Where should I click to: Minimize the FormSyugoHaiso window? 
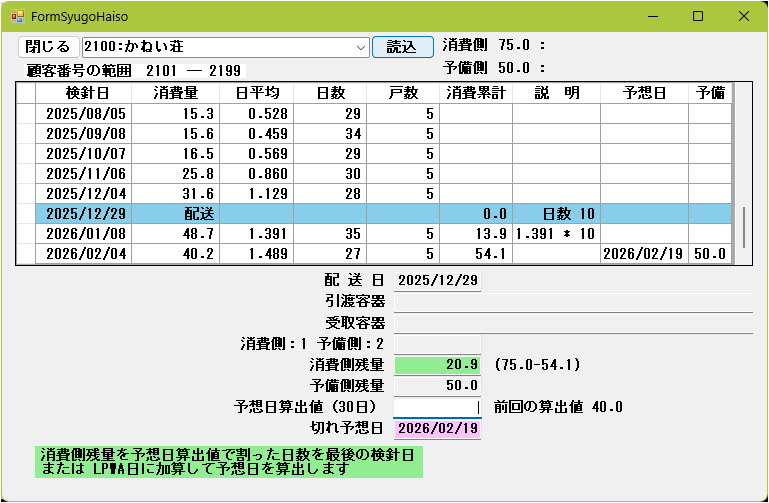(x=652, y=17)
